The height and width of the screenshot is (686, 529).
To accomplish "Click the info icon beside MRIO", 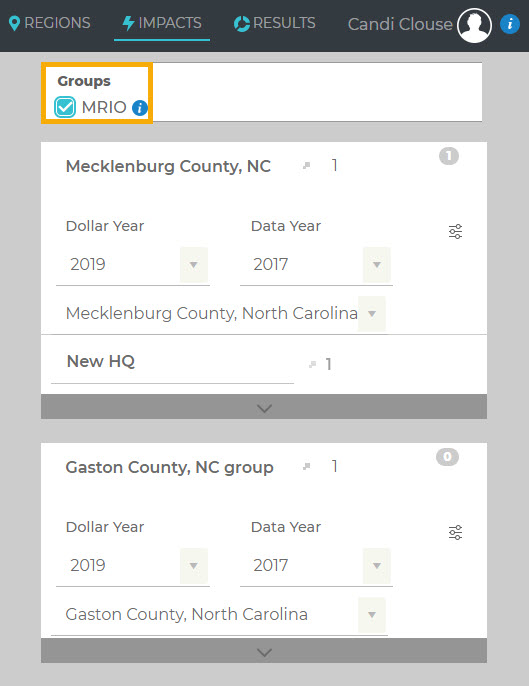I will click(x=140, y=108).
